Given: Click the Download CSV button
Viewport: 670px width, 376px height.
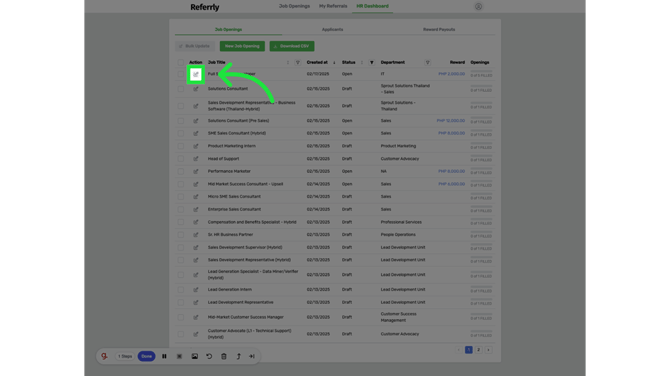Looking at the screenshot, I should click(x=292, y=46).
